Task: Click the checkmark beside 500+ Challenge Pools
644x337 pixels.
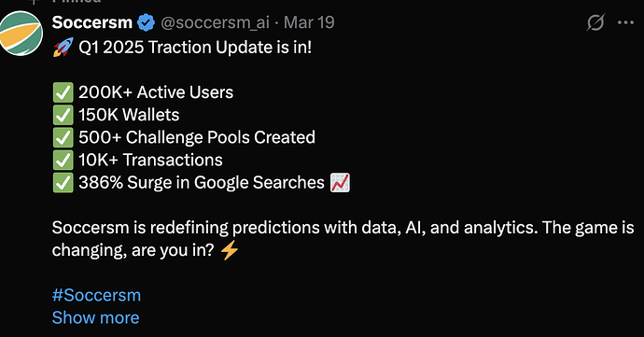Action: coord(63,137)
